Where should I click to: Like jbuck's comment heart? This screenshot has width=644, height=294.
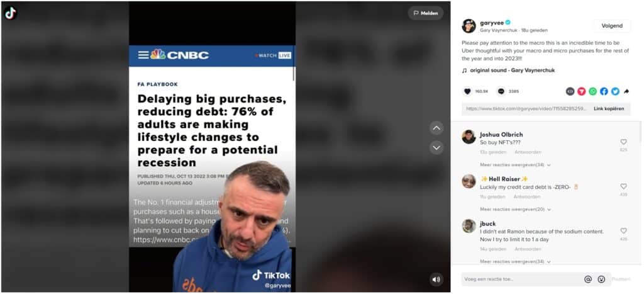[x=623, y=231]
